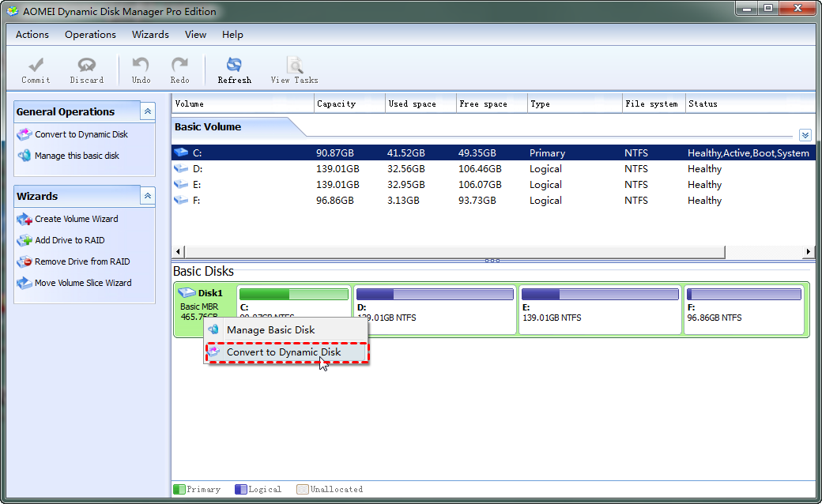
Task: Sort by the Type column header
Action: click(x=575, y=103)
